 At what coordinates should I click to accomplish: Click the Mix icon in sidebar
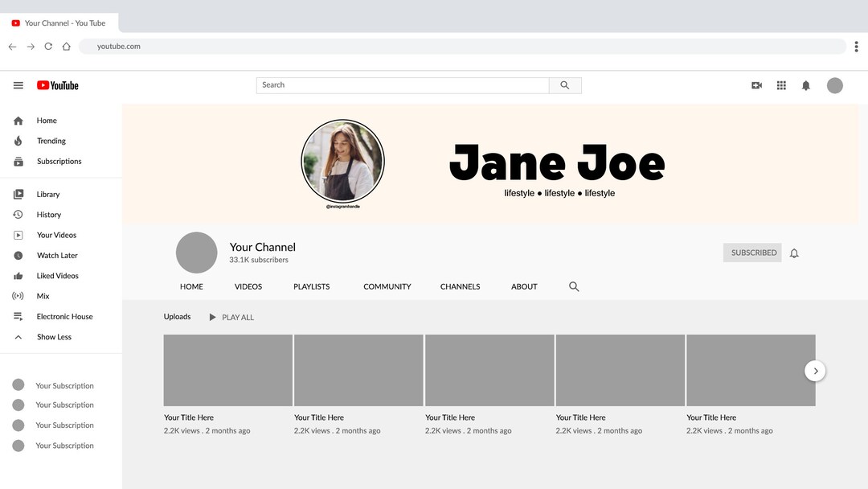(18, 296)
